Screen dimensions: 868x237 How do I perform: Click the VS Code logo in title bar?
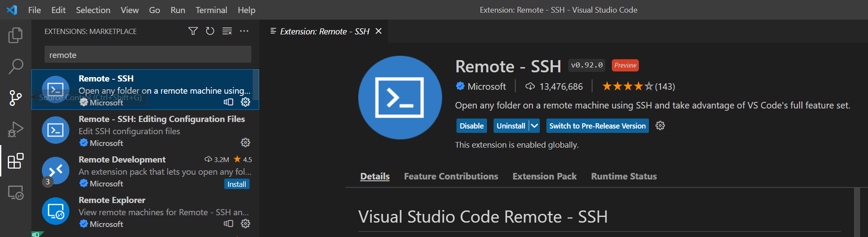pyautogui.click(x=12, y=10)
